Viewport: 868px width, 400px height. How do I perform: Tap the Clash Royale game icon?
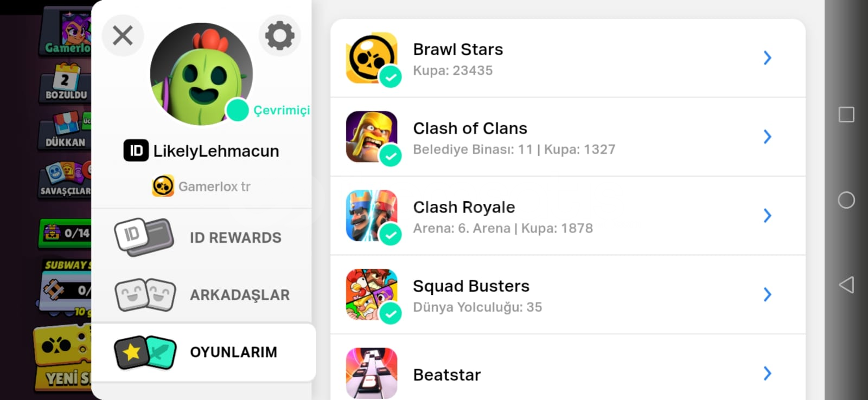[372, 216]
